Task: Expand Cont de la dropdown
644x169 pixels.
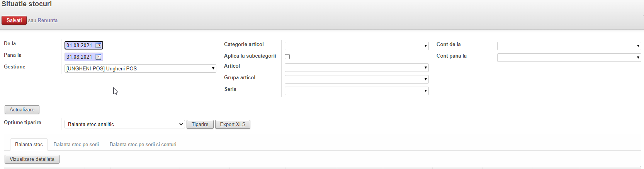Action: (569, 46)
